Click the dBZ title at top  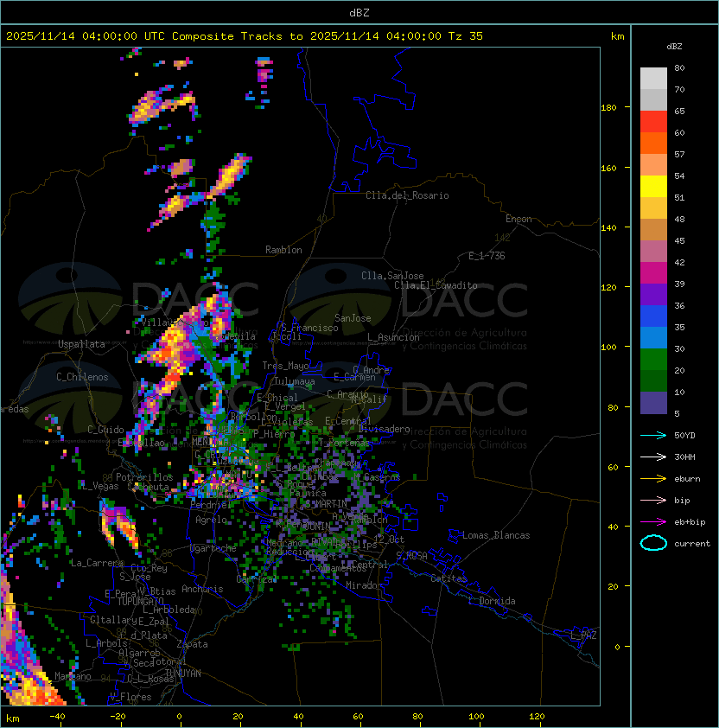(x=359, y=13)
